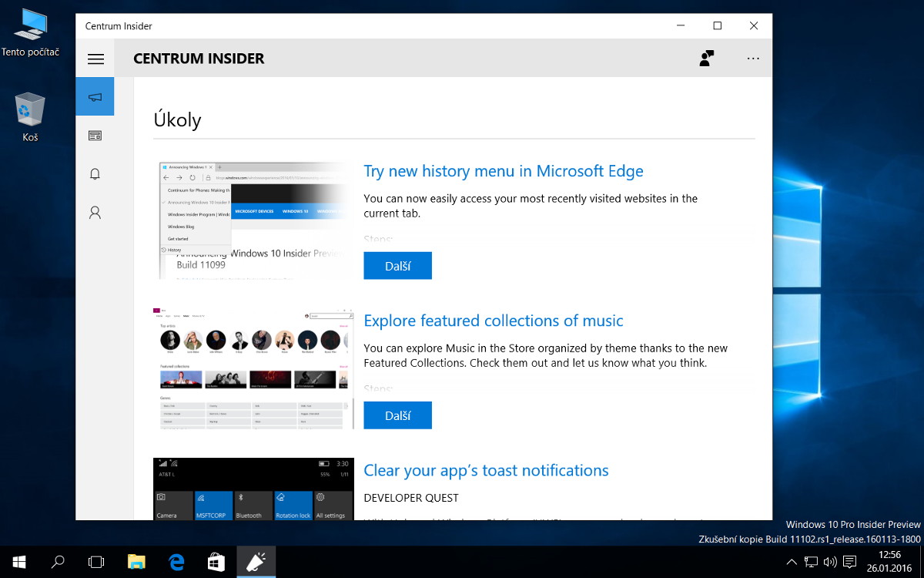Open the user profile sidebar icon
The height and width of the screenshot is (578, 924).
[95, 213]
